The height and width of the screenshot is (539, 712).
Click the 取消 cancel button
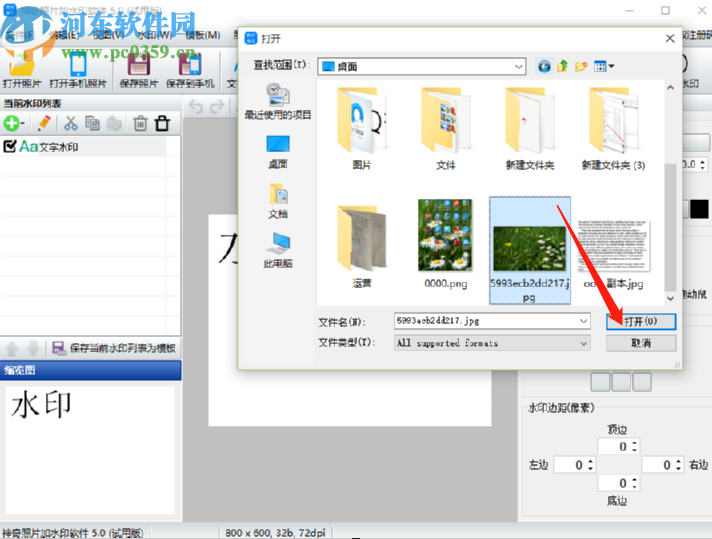click(641, 343)
